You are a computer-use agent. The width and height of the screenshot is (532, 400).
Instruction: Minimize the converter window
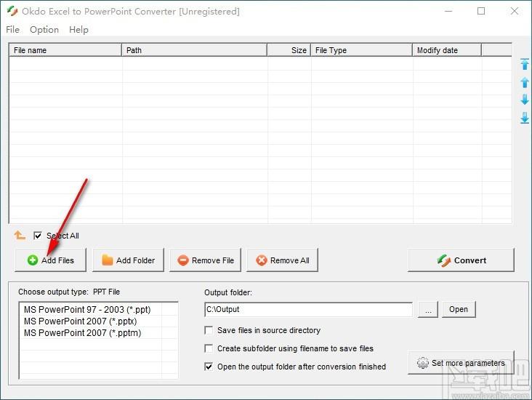click(448, 11)
